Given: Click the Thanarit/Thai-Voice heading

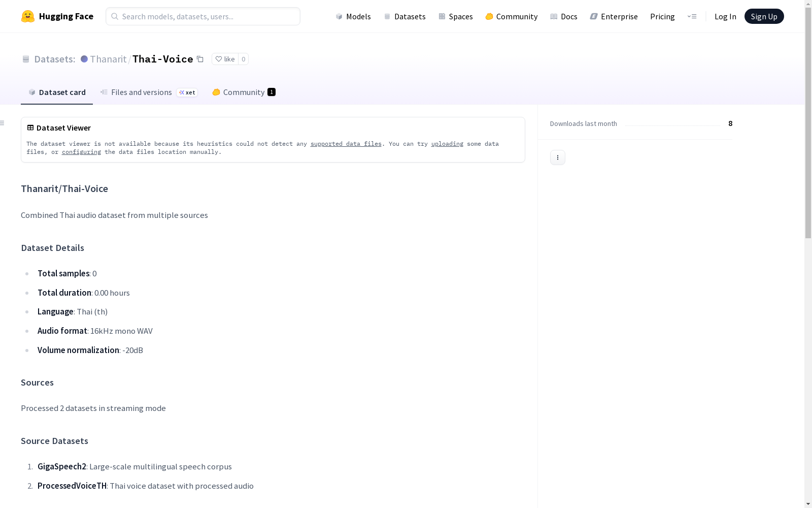Looking at the screenshot, I should click(x=64, y=188).
